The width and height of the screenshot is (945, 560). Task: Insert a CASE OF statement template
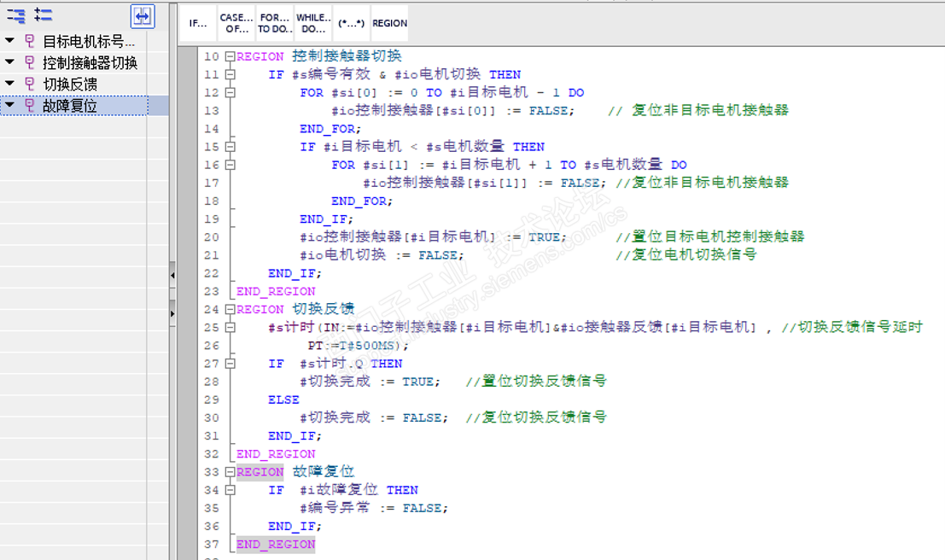[x=236, y=23]
